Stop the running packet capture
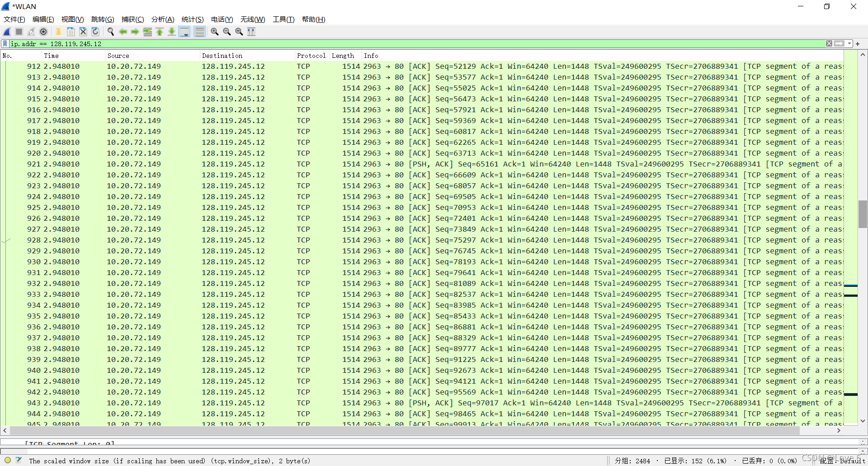 click(x=19, y=32)
